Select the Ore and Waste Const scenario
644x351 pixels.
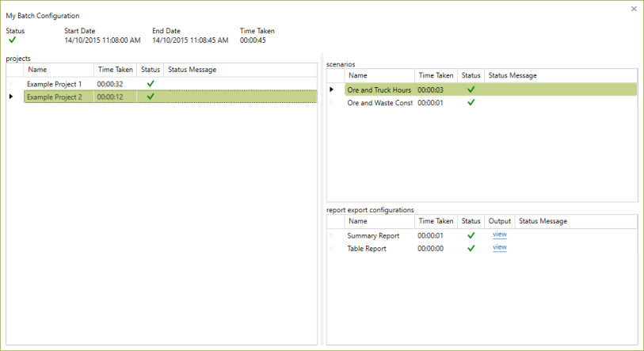tap(491, 103)
